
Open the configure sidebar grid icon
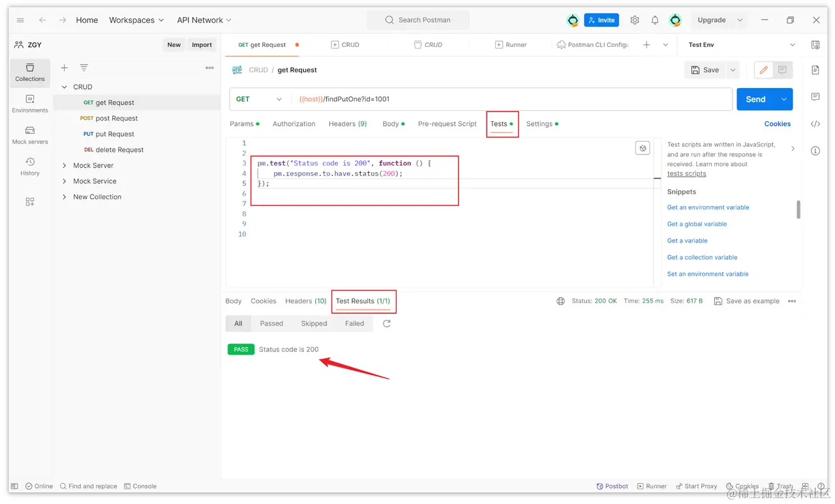coord(30,202)
